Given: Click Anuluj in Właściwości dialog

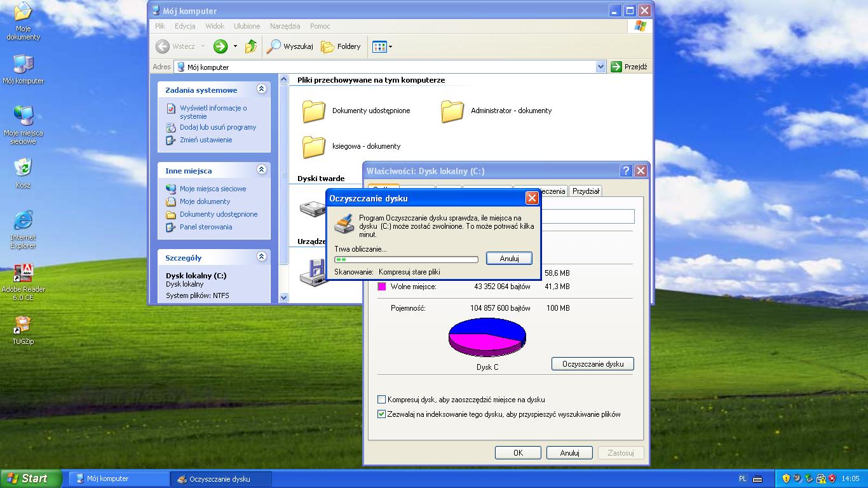Looking at the screenshot, I should 569,453.
